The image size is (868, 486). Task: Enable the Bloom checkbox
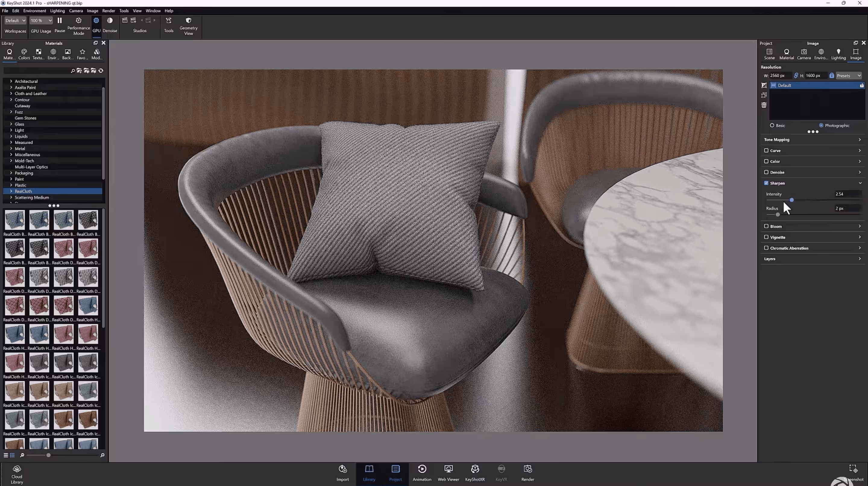(x=766, y=226)
